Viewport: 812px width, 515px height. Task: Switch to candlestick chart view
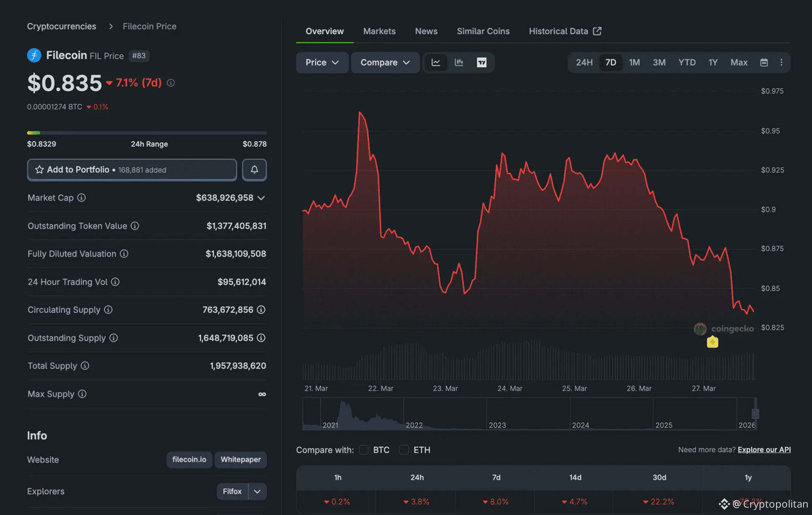(459, 63)
